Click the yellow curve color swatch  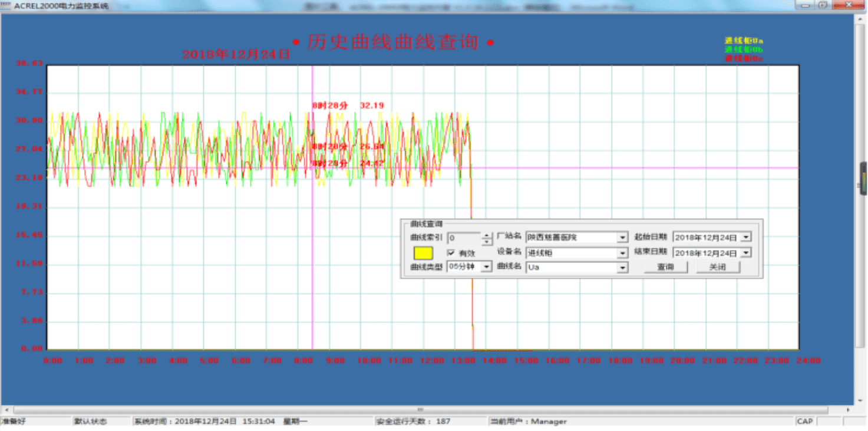click(x=423, y=253)
